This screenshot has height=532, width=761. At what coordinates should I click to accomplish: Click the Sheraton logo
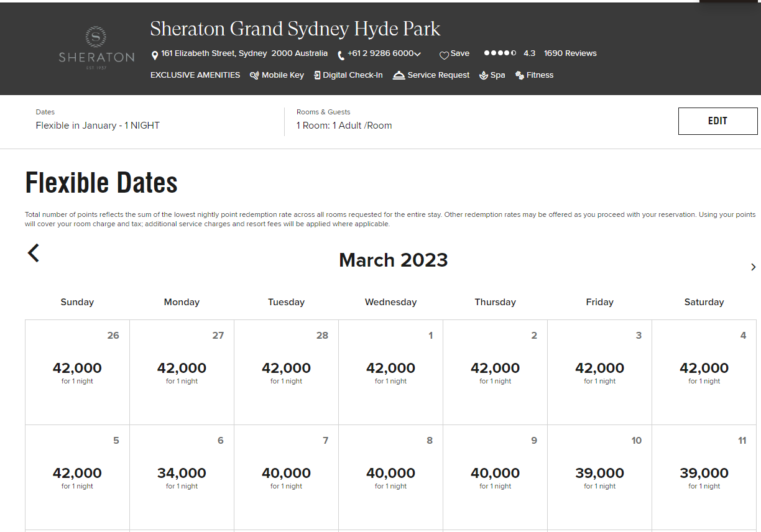(x=96, y=48)
